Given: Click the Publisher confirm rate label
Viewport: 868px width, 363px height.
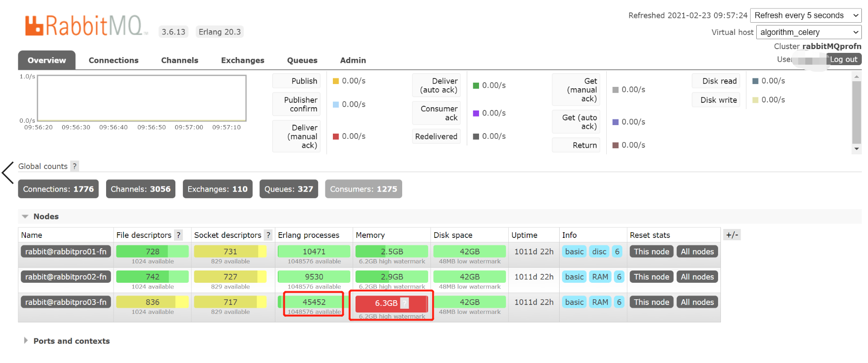Looking at the screenshot, I should pos(297,104).
